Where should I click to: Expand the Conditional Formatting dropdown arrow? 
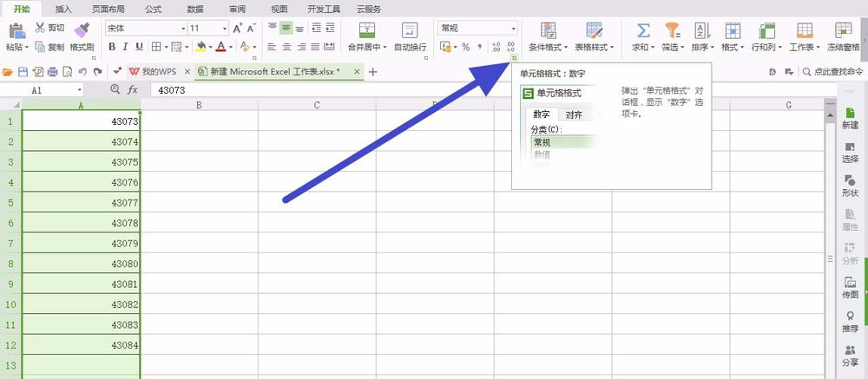point(566,48)
